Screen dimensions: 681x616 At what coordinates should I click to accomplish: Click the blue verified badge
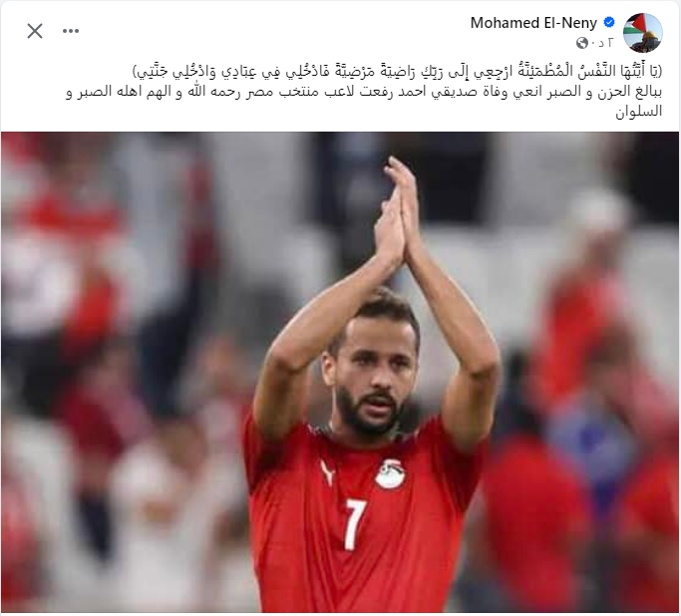pos(609,22)
